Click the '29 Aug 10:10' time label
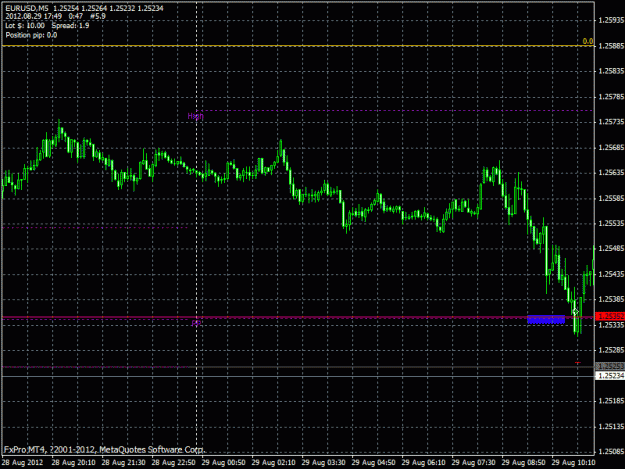 click(x=574, y=463)
